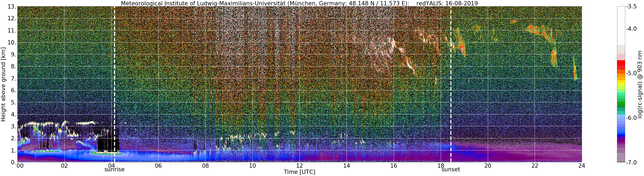The width and height of the screenshot is (644, 176).
Task: Click the colorbar tick label '-3.5'
Action: click(x=631, y=7)
